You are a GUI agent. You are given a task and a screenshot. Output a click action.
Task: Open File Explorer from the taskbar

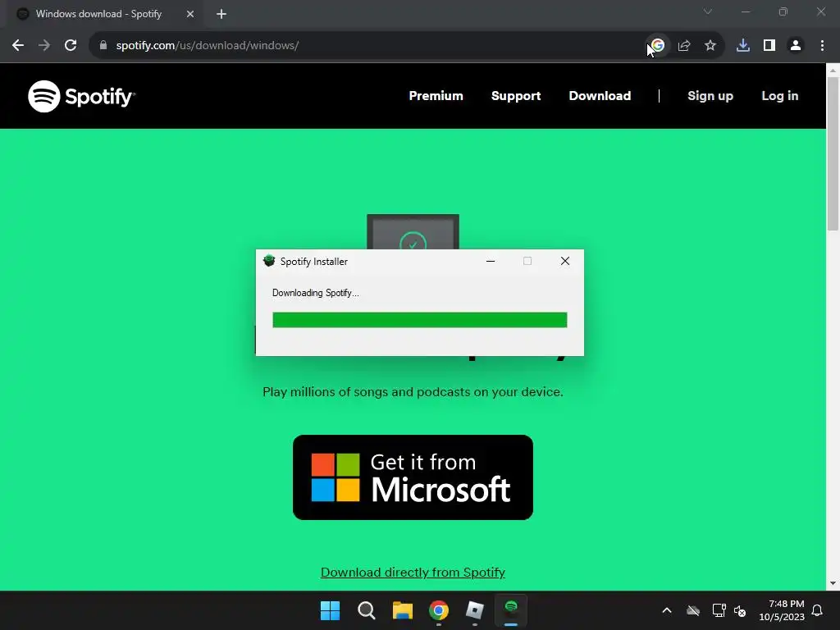tap(402, 610)
